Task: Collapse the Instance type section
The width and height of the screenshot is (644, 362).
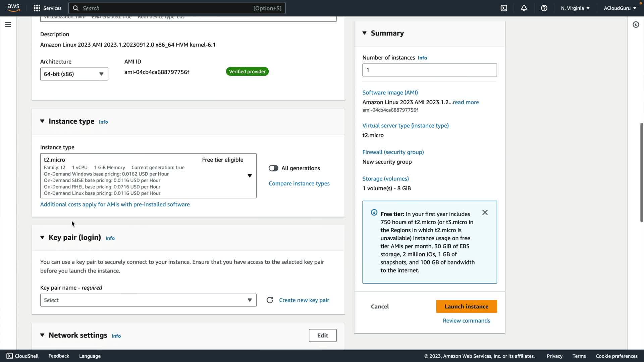Action: tap(42, 121)
